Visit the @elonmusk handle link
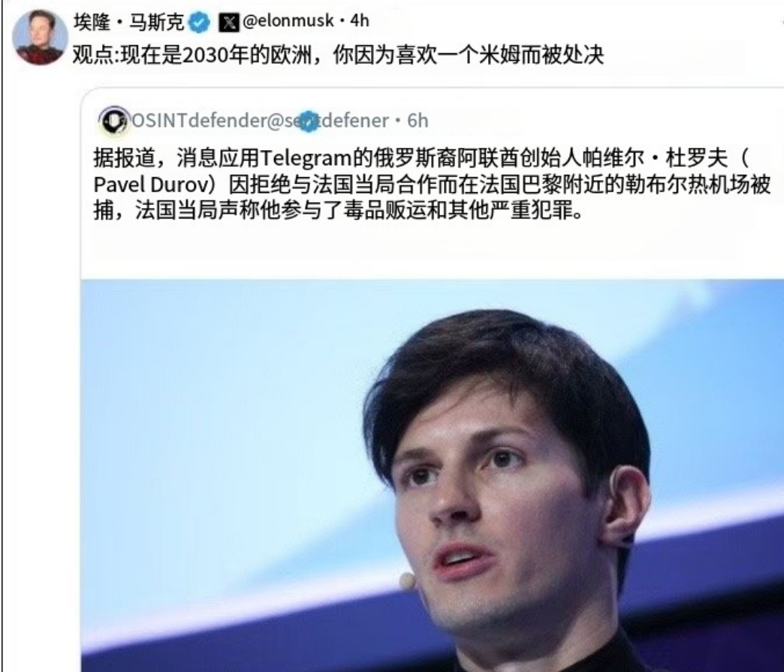This screenshot has height=672, width=784. click(x=288, y=21)
